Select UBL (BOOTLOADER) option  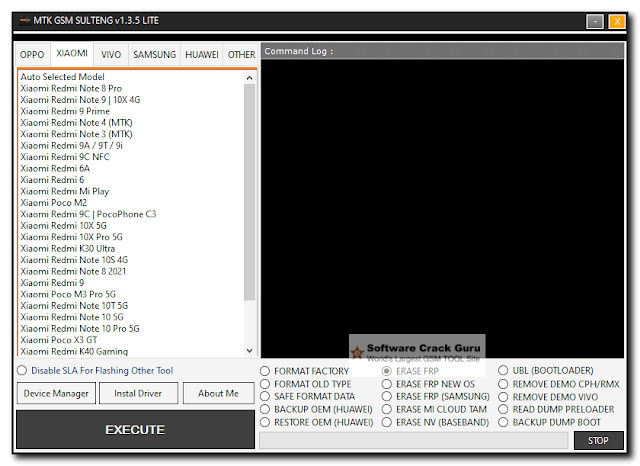pos(546,371)
